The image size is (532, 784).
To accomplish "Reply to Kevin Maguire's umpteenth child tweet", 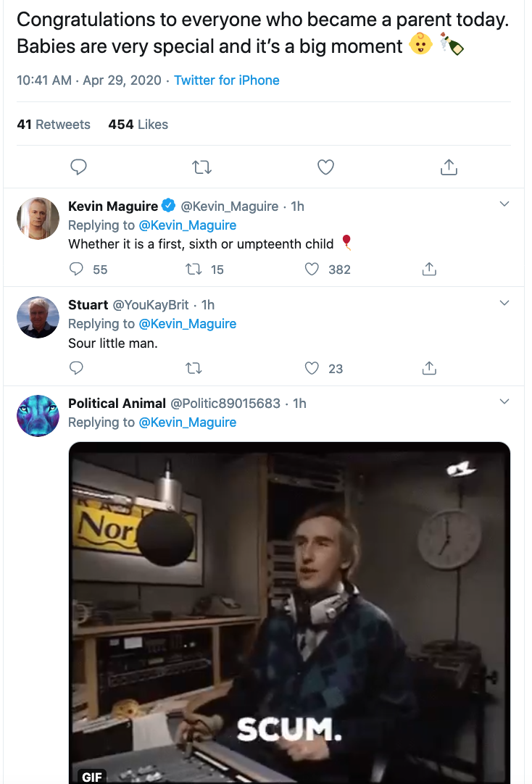I will [x=77, y=270].
